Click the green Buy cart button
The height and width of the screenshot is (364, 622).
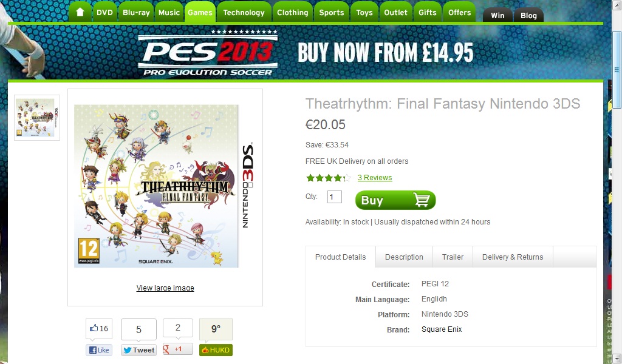click(x=395, y=200)
